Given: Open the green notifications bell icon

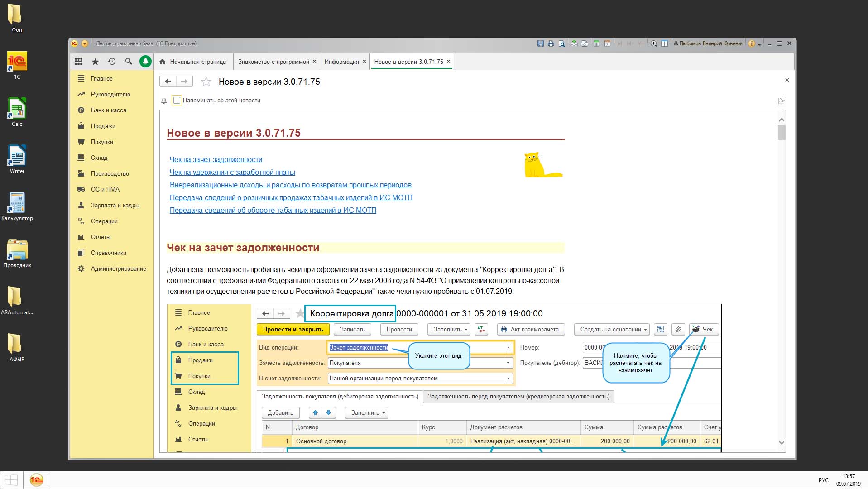Looking at the screenshot, I should click(x=145, y=62).
